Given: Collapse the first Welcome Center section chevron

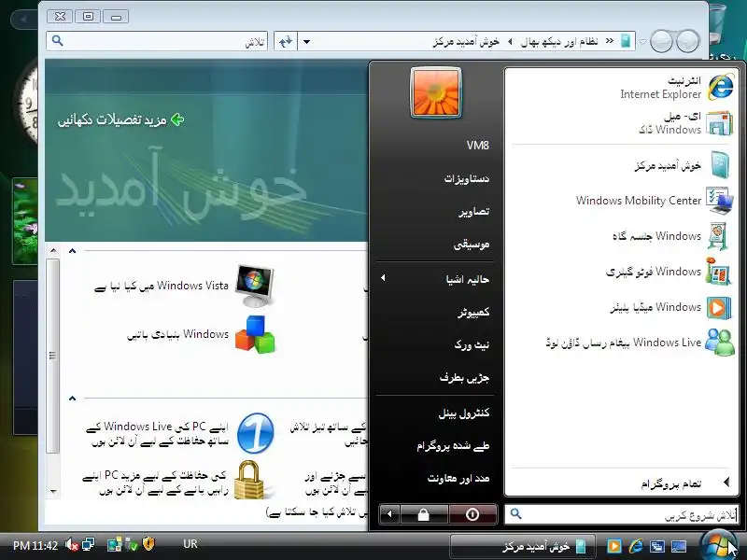Looking at the screenshot, I should [73, 251].
